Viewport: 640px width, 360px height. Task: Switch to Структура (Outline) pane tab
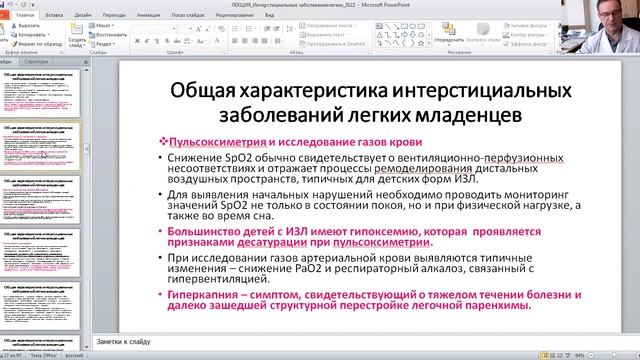[36, 62]
